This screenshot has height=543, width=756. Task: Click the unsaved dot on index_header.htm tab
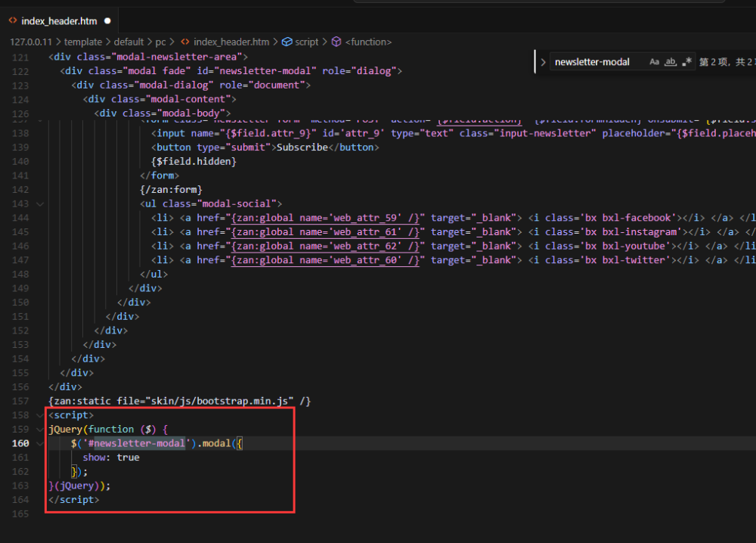tap(107, 20)
